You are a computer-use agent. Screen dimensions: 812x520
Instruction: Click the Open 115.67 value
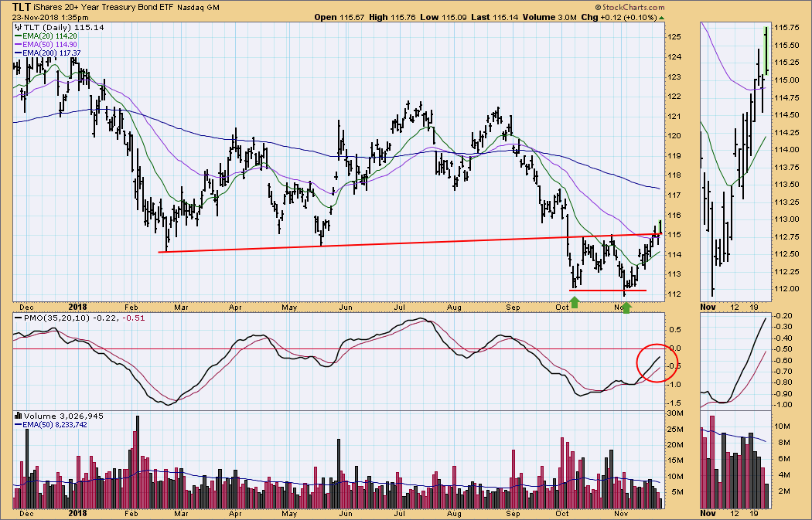point(339,17)
